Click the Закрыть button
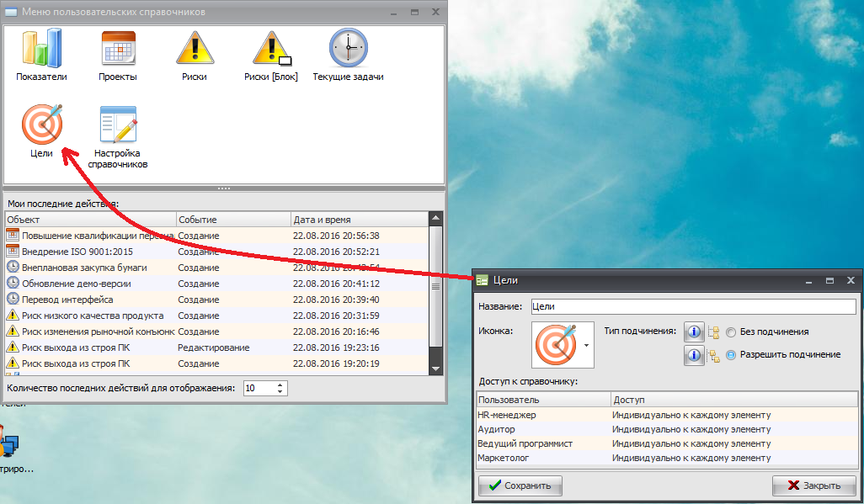The height and width of the screenshot is (504, 864). coord(813,485)
